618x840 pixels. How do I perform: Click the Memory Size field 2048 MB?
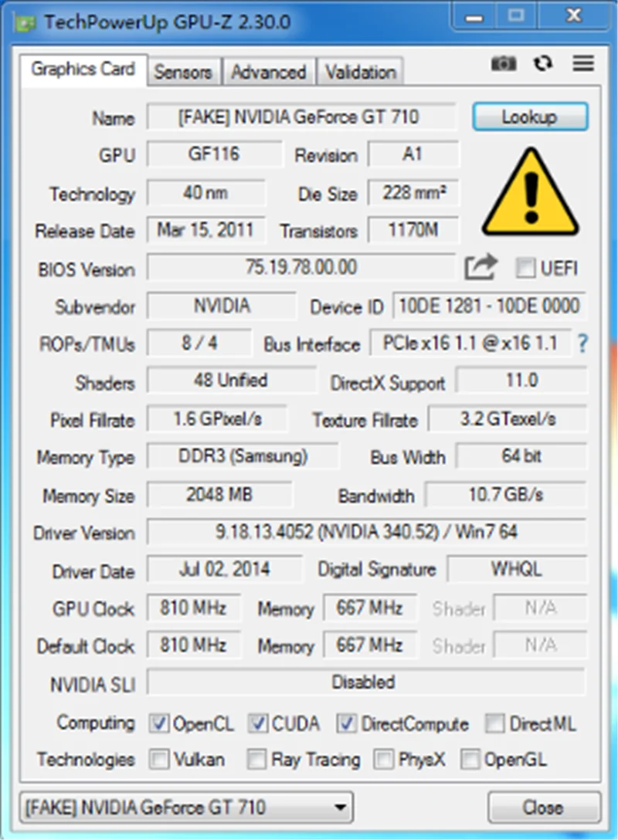(219, 494)
